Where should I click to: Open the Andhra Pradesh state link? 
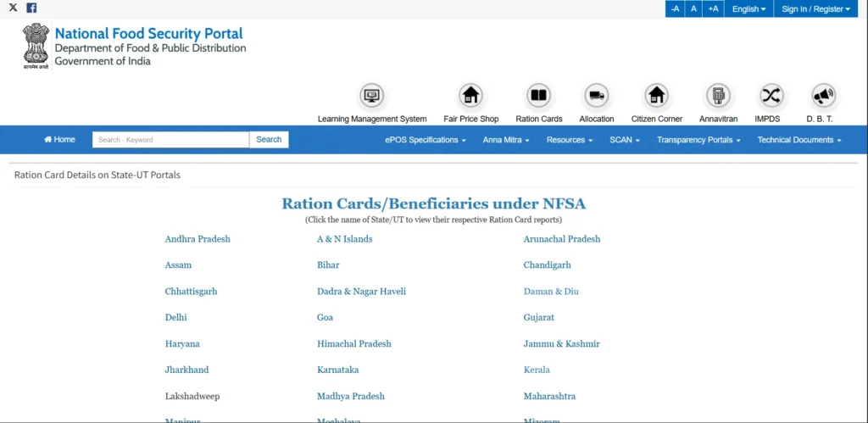point(198,239)
